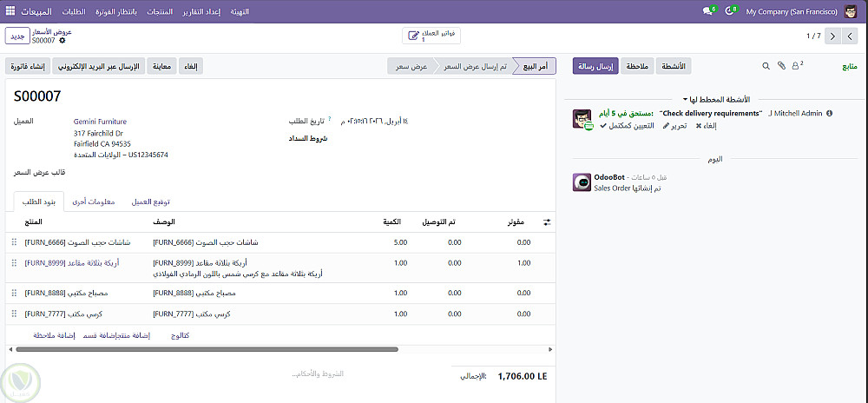Click ملاحظة log note button
Viewport: 868px width, 403px height.
pyautogui.click(x=637, y=66)
